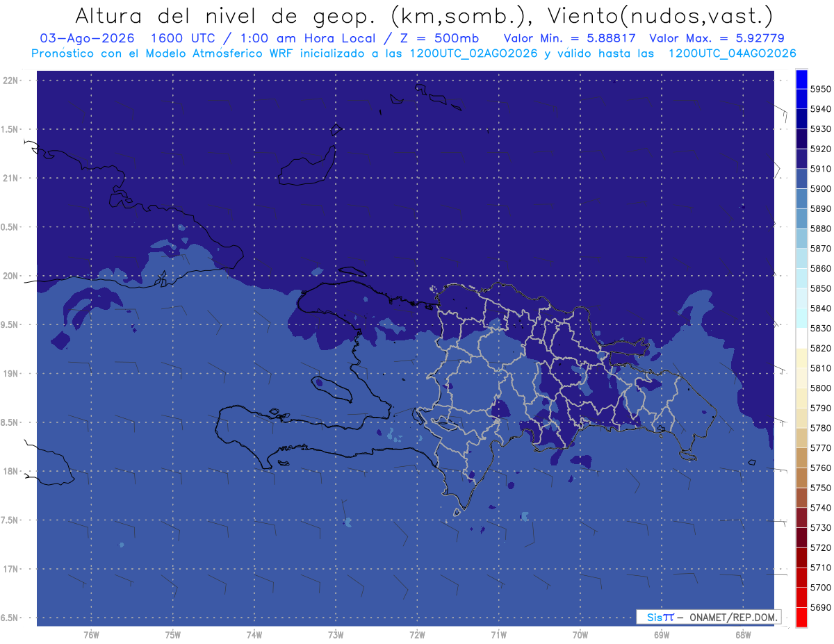Click the 74W longitude label

[x=254, y=634]
